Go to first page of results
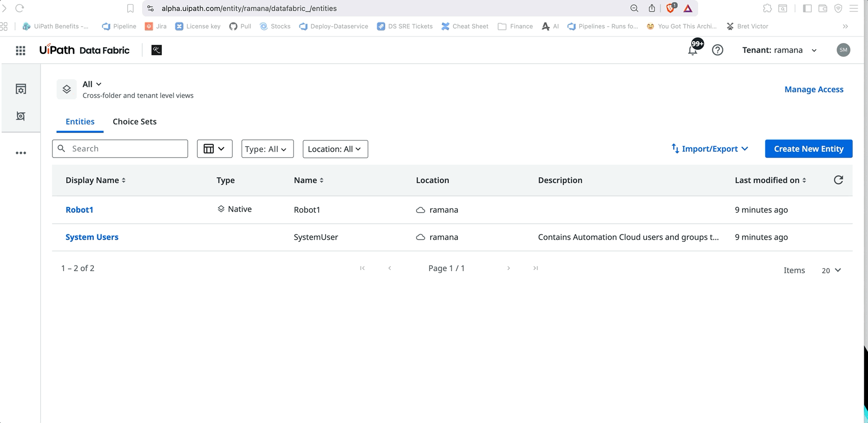This screenshot has width=868, height=423. [x=362, y=268]
